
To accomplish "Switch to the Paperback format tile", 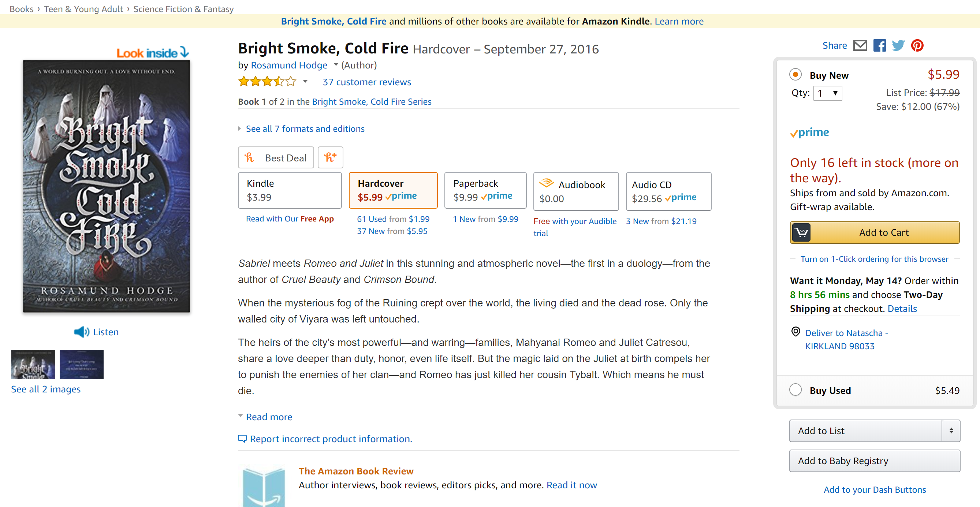I will 485,190.
